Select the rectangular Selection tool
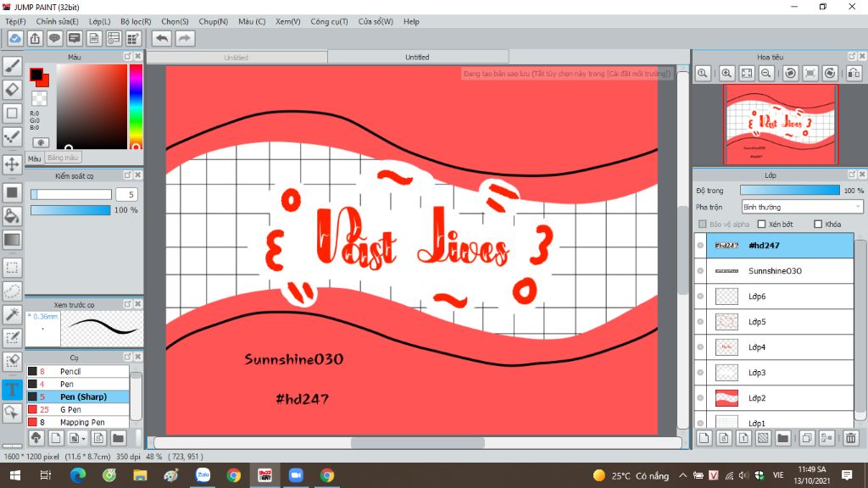 pos(12,268)
